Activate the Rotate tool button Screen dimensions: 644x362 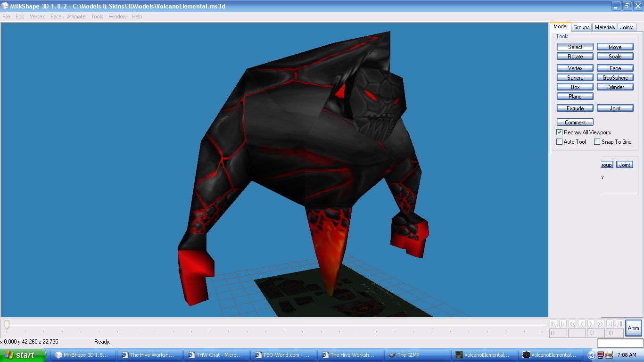tap(575, 57)
